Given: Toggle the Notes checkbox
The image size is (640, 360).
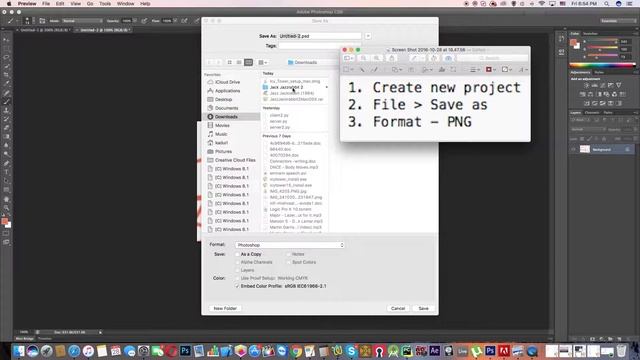Looking at the screenshot, I should pyautogui.click(x=288, y=254).
